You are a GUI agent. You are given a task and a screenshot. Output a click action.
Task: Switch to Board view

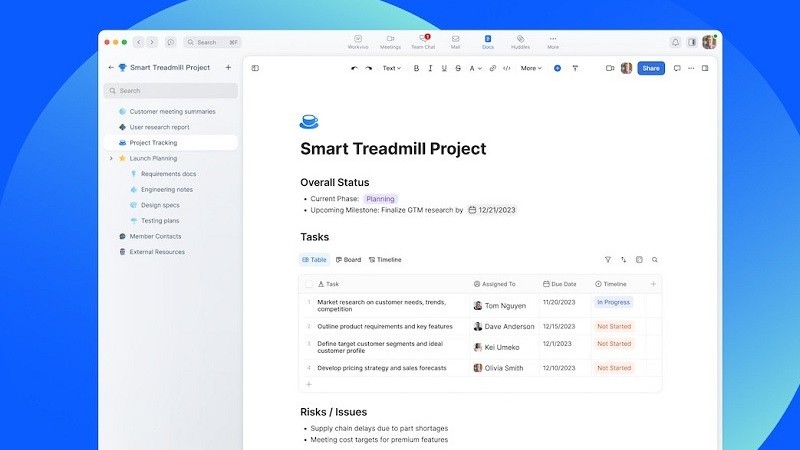pos(348,260)
